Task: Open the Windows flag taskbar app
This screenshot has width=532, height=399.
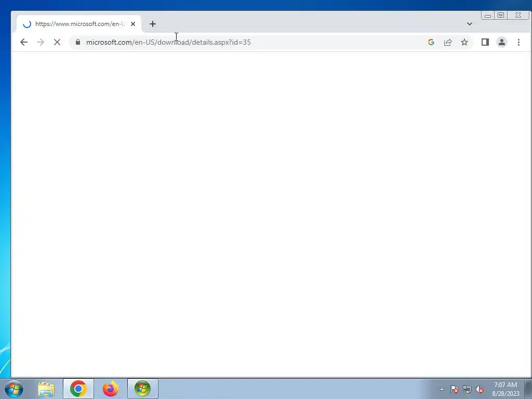Action: (x=142, y=389)
